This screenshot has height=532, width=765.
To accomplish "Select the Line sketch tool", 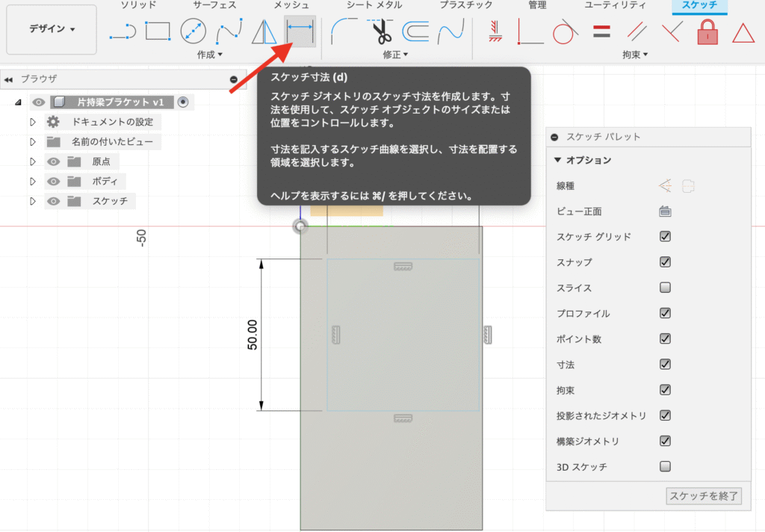I will (122, 31).
